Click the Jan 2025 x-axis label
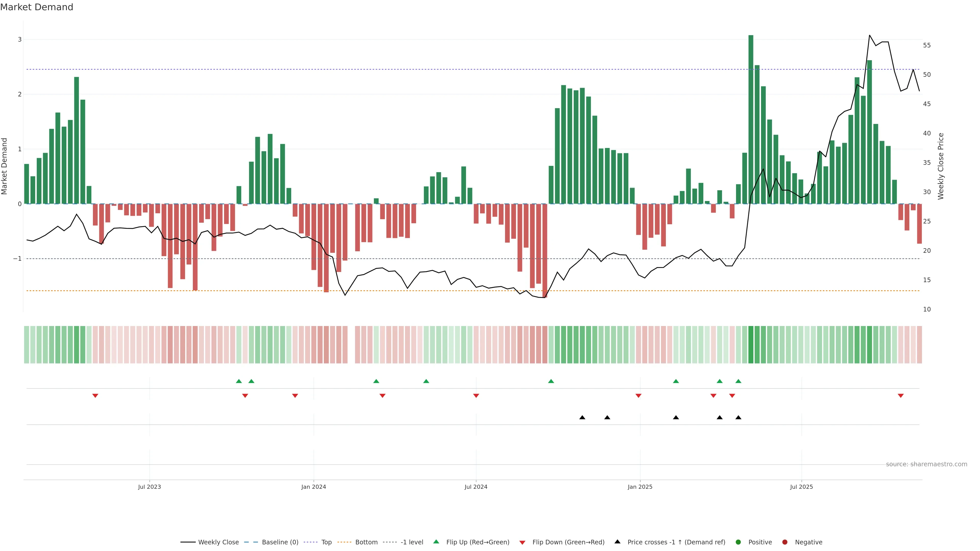The height and width of the screenshot is (551, 980). pos(640,487)
